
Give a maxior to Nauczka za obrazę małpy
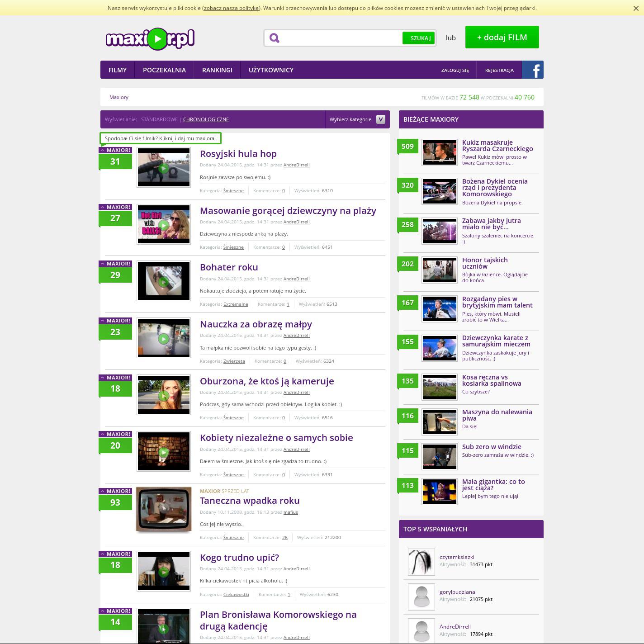coord(115,321)
